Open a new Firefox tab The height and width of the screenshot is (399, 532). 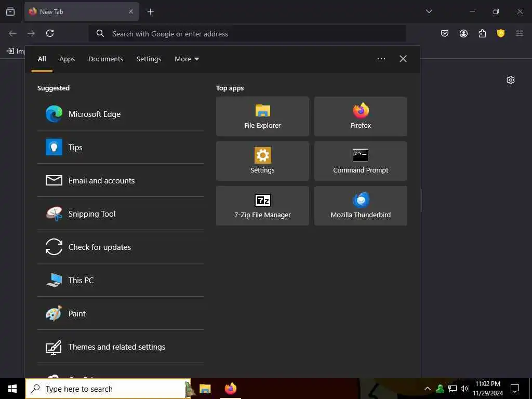(150, 12)
